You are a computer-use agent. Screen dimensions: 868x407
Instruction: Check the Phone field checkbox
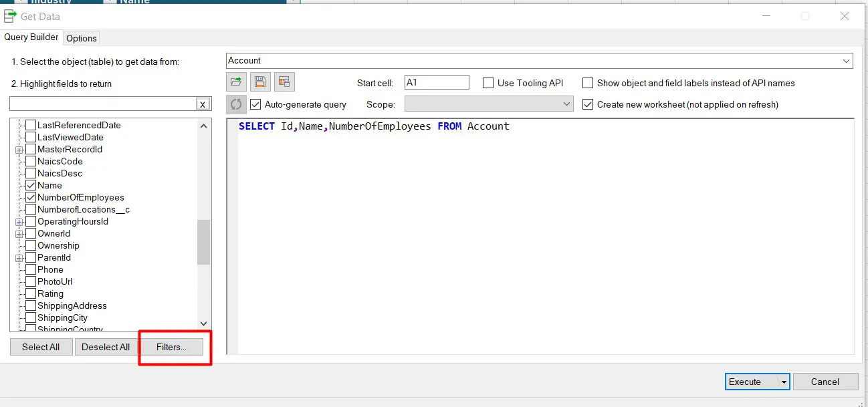click(31, 269)
